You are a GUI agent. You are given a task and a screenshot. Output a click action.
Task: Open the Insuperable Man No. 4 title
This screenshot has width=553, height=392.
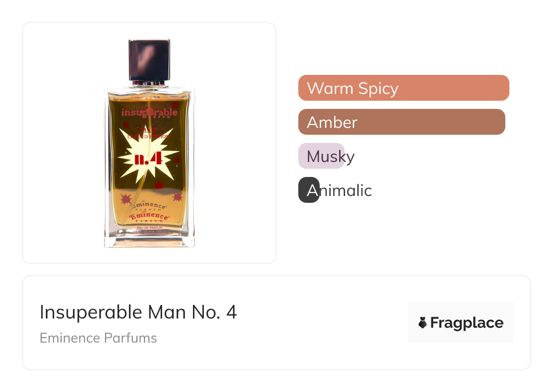pyautogui.click(x=138, y=312)
